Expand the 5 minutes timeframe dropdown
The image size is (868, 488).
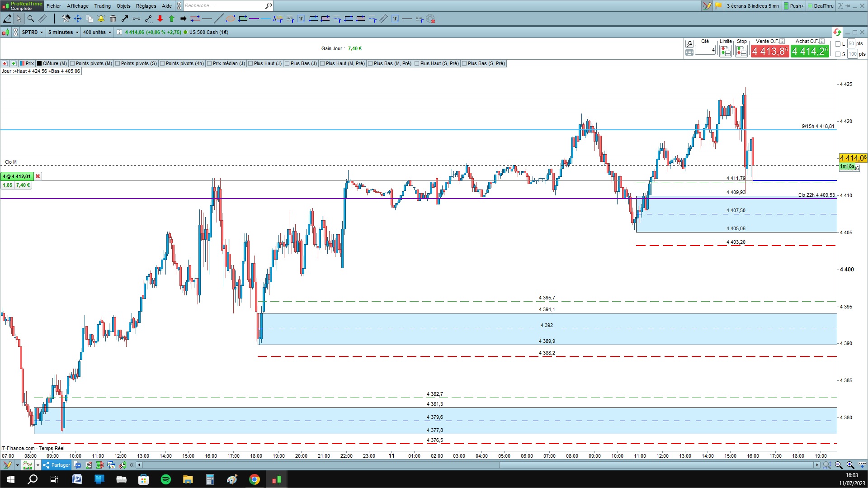tap(63, 32)
